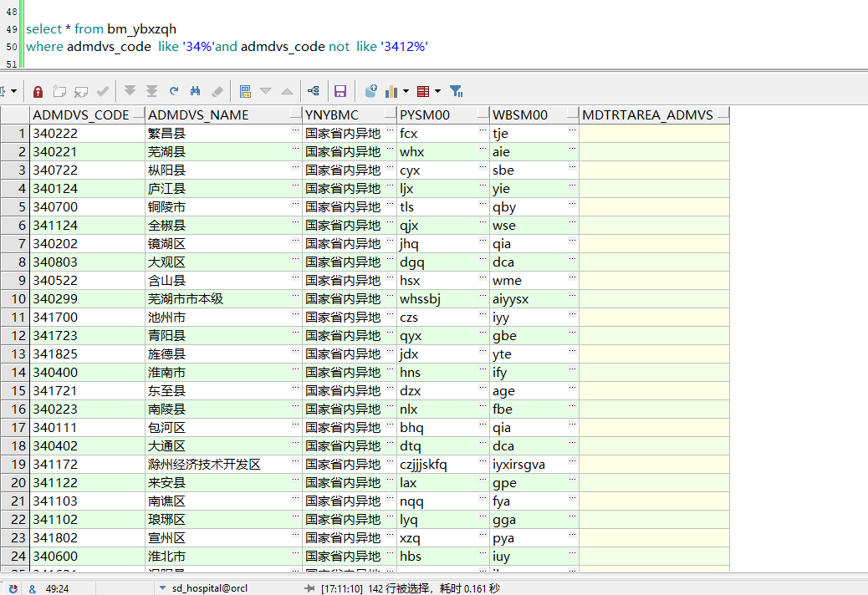Click the linked query tree icon

[x=313, y=91]
